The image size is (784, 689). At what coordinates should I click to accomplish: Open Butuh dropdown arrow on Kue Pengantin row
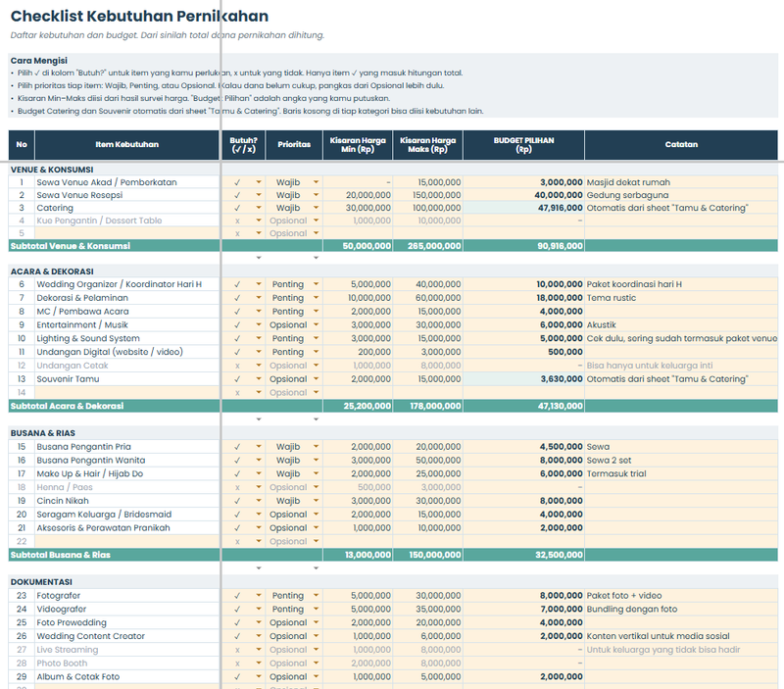point(259,221)
